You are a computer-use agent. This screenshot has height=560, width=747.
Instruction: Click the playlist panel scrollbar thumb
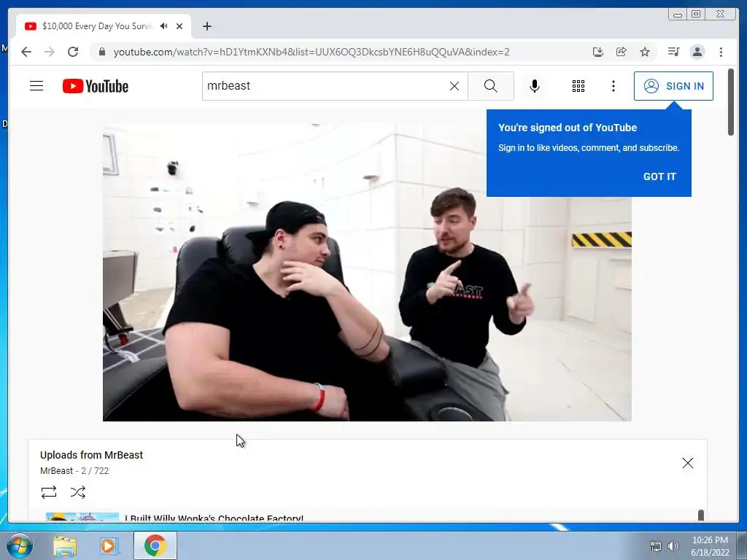(x=701, y=516)
